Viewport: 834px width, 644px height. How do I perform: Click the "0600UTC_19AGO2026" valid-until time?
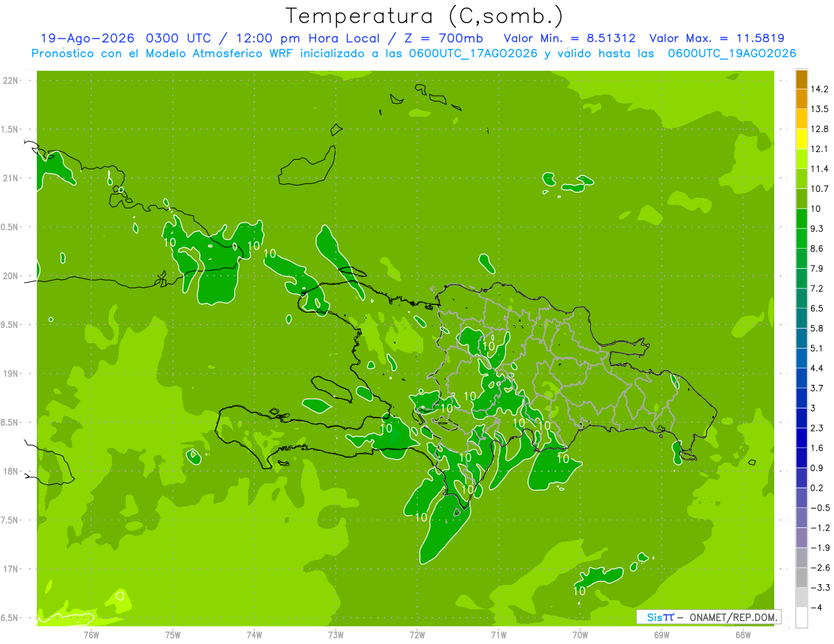pos(731,53)
